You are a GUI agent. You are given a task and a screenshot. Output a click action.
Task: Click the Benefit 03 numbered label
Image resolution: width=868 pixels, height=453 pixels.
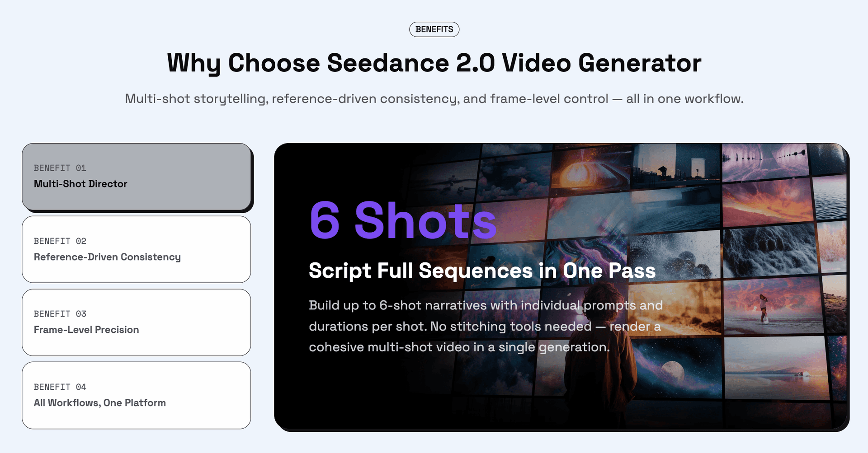pyautogui.click(x=59, y=313)
